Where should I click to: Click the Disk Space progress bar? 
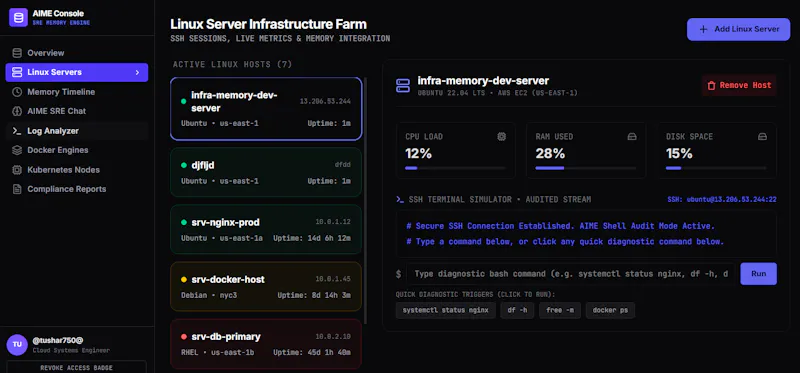pos(716,168)
